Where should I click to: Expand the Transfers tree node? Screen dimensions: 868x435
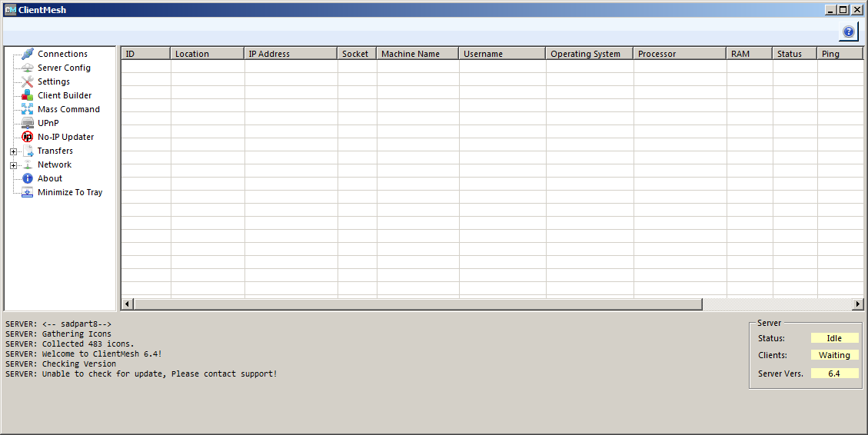pyautogui.click(x=13, y=151)
